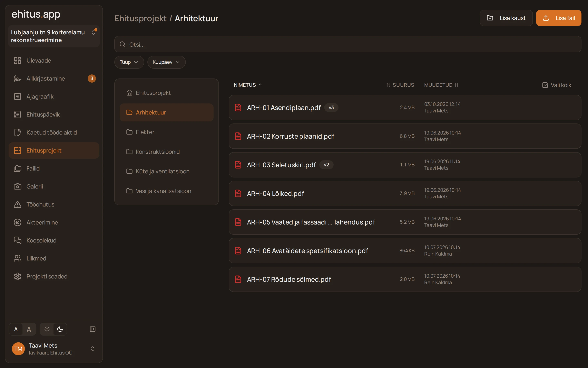Click the Allkirjastamine signature icon
Image resolution: width=588 pixels, height=368 pixels.
click(18, 79)
